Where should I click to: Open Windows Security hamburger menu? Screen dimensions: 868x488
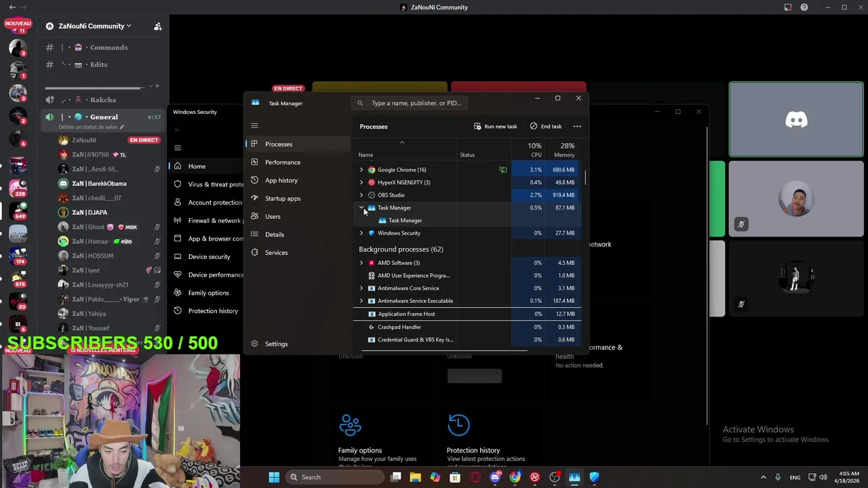pos(178,148)
